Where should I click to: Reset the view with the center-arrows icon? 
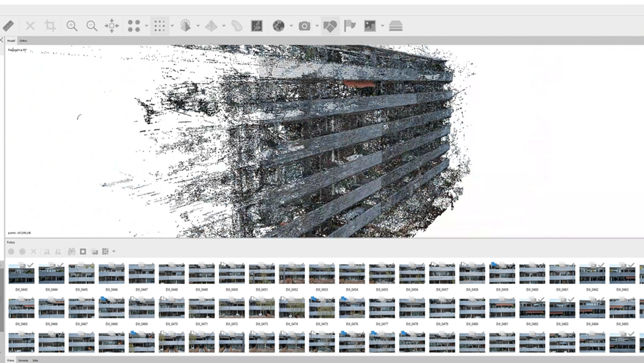point(112,26)
